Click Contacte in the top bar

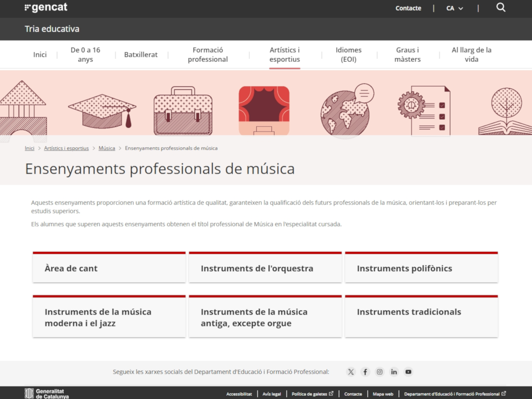pyautogui.click(x=408, y=8)
